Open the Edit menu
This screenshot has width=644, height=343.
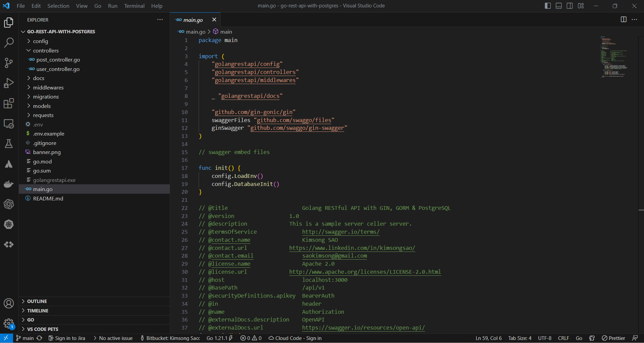tap(36, 6)
